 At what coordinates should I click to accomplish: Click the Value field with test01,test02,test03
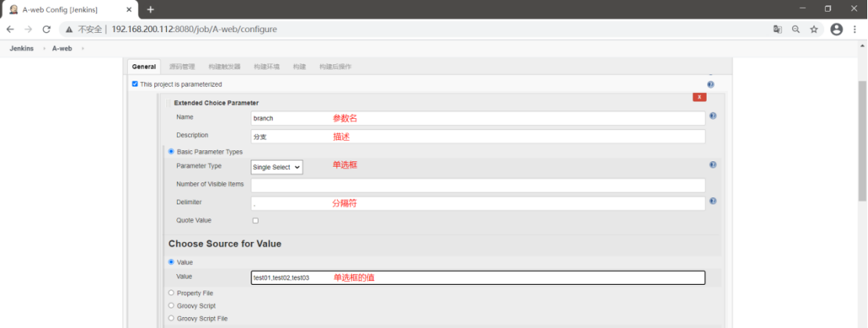tap(478, 278)
